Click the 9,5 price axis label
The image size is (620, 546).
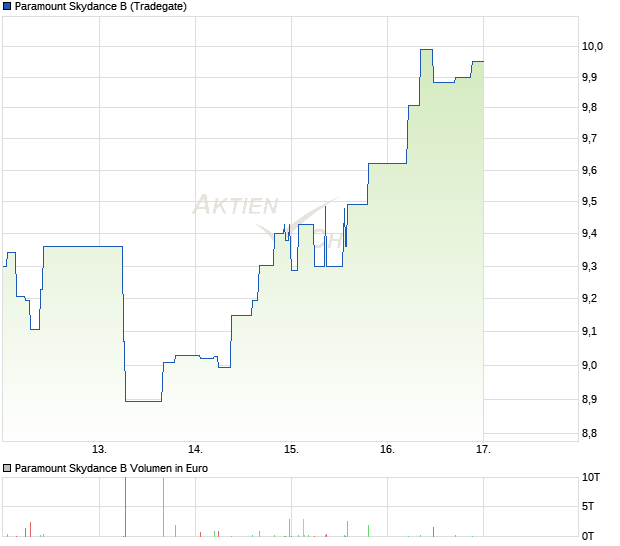[590, 201]
